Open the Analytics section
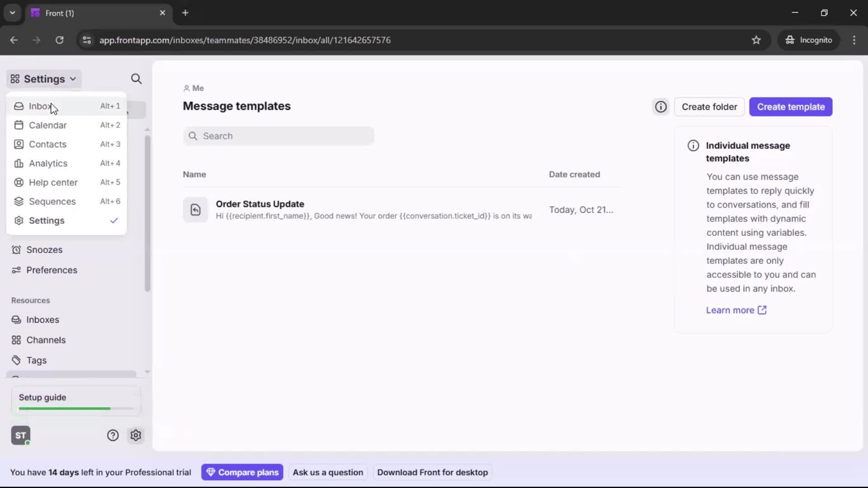Viewport: 868px width, 488px height. point(47,163)
